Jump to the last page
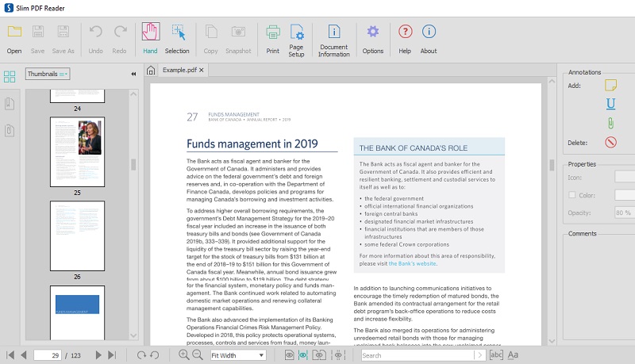The width and height of the screenshot is (635, 364). coord(112,355)
